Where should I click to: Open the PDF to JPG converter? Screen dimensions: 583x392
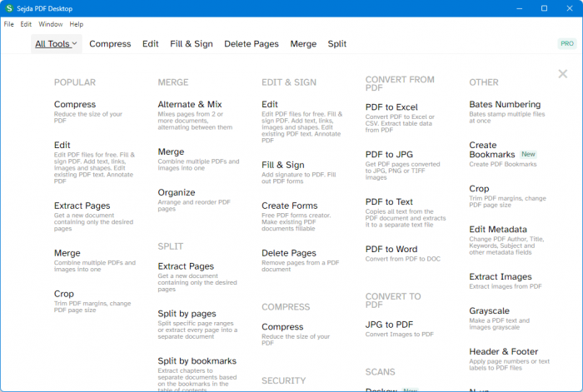pyautogui.click(x=389, y=154)
